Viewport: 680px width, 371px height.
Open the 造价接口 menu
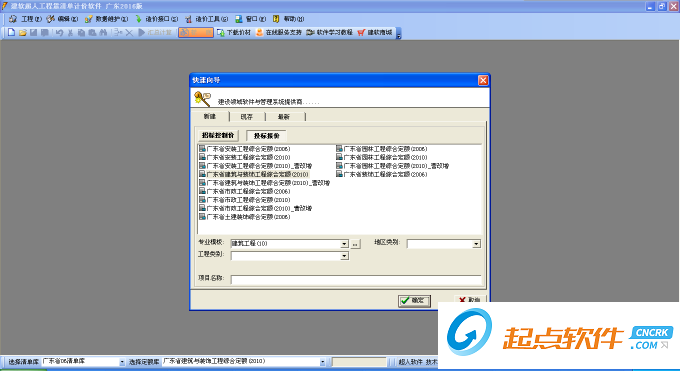156,19
